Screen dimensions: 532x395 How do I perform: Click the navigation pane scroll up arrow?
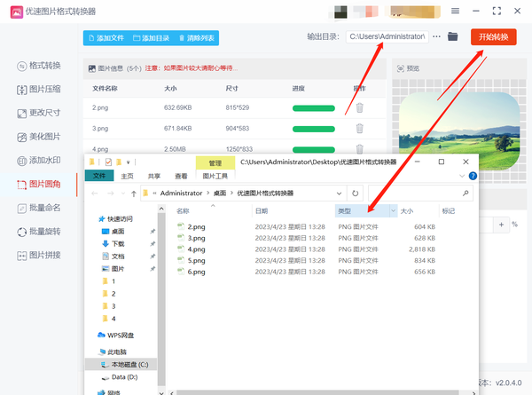[161, 209]
